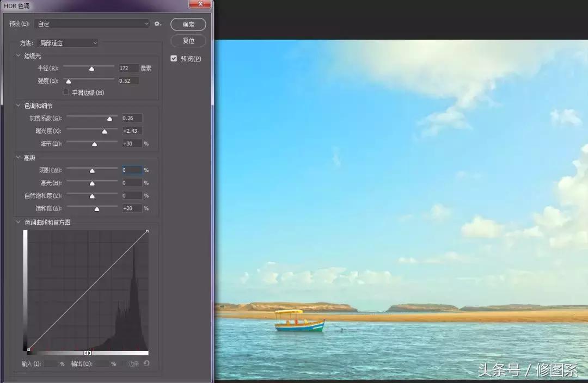Click the curve reset arrow icon
Viewport: 588px width, 383px height.
tap(146, 363)
